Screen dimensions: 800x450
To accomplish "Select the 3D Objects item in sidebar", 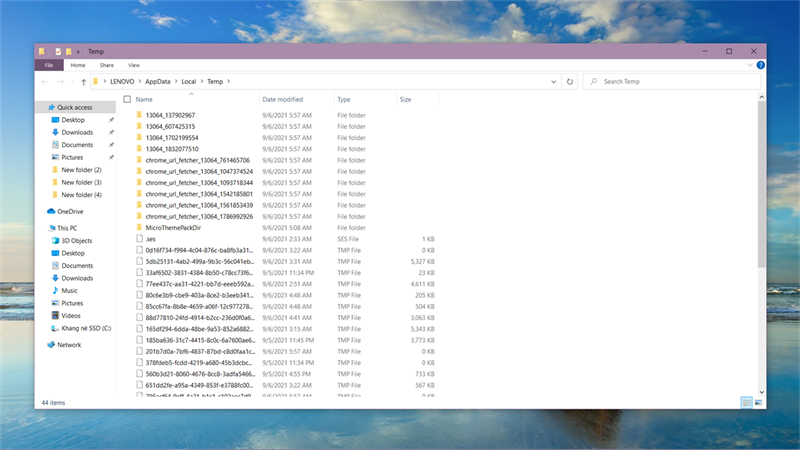I will click(76, 240).
